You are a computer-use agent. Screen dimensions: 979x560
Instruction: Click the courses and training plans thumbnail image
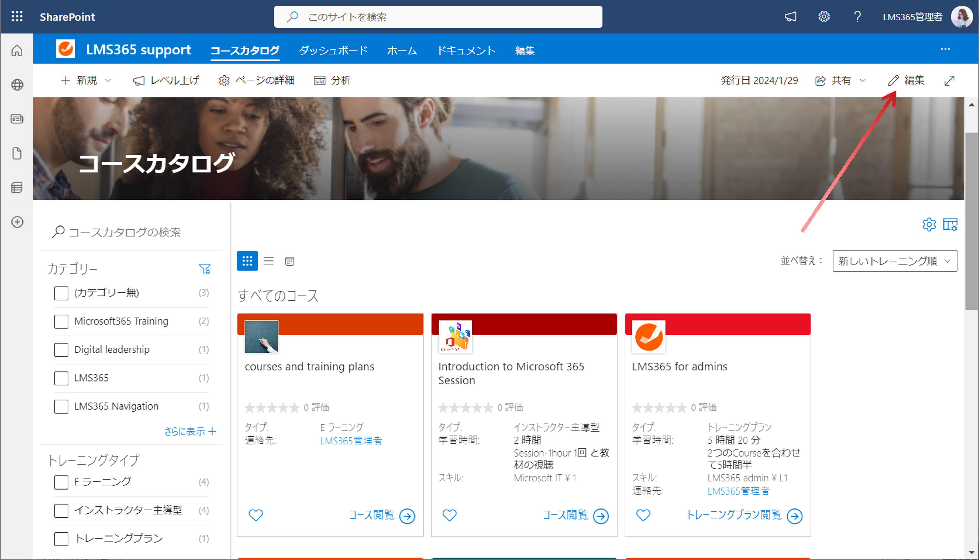pos(261,337)
